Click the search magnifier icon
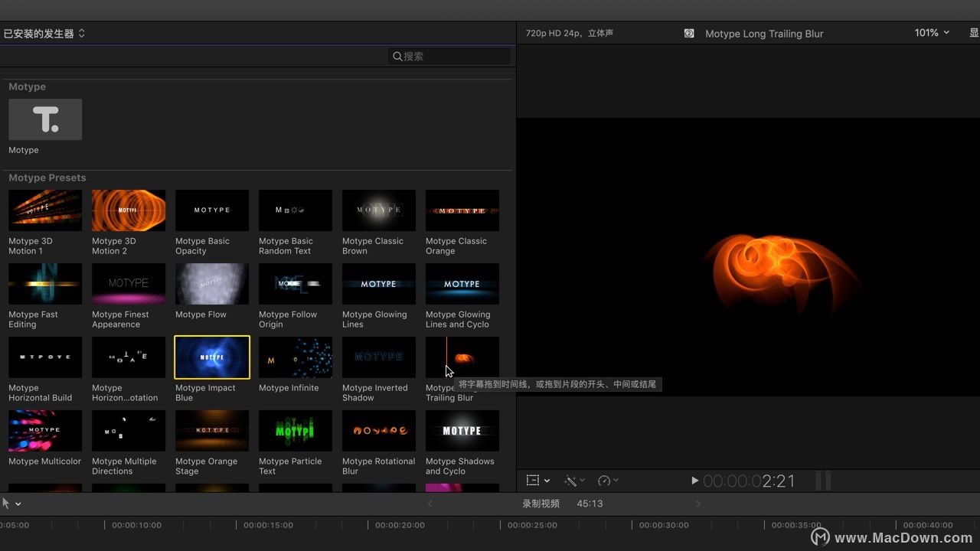 click(x=397, y=56)
